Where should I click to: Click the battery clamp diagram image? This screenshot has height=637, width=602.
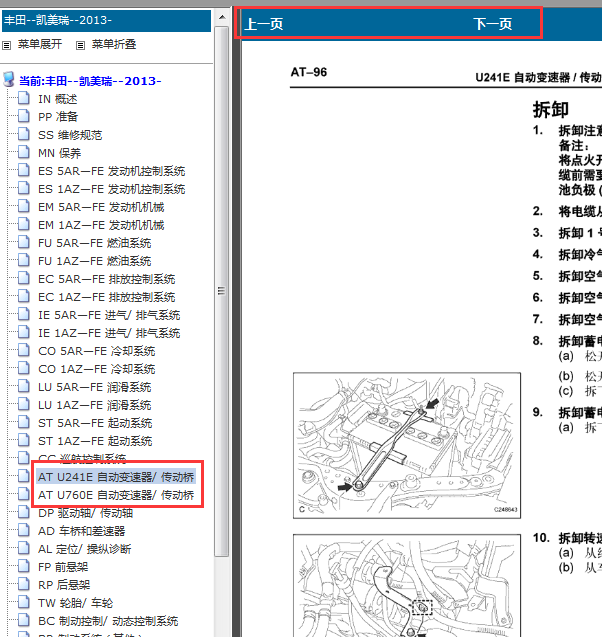[407, 445]
